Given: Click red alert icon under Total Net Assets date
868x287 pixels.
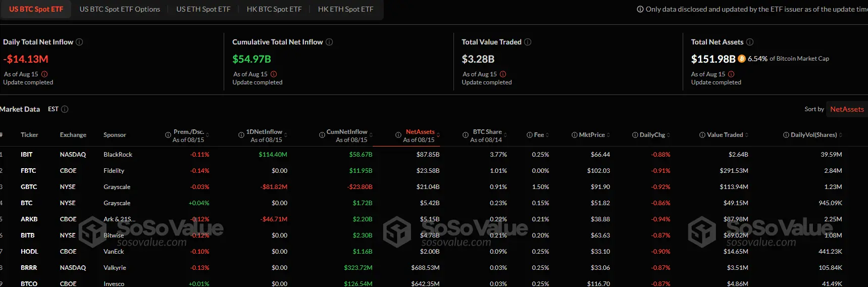Looking at the screenshot, I should [x=731, y=74].
